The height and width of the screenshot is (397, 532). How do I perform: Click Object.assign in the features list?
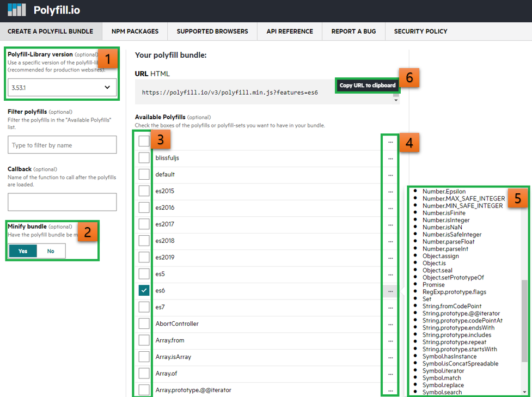[441, 256]
